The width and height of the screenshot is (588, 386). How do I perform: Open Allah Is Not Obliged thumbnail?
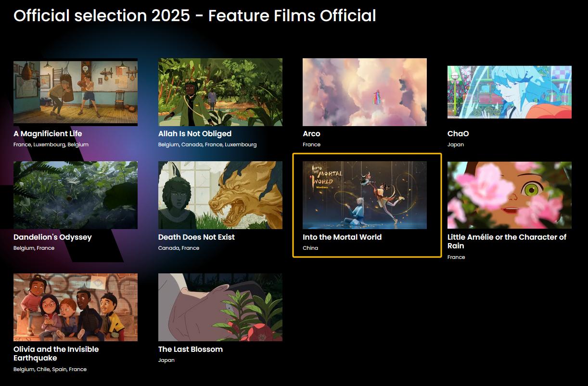[x=220, y=92]
